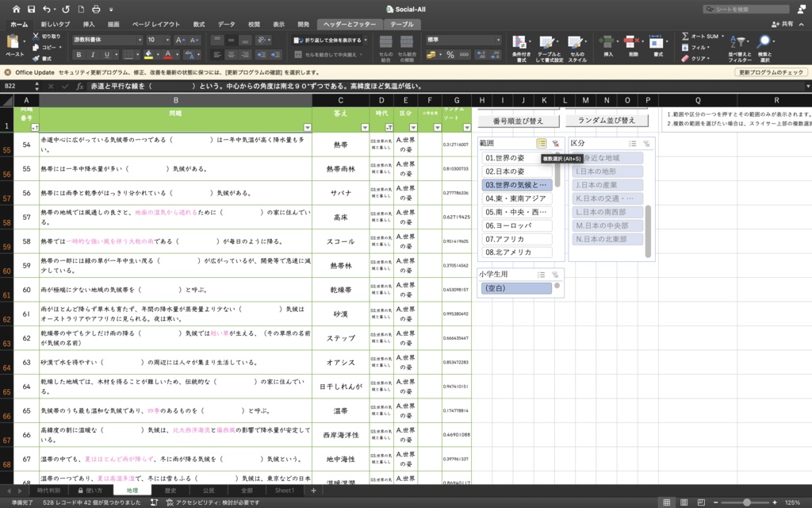Screen dimensions: 812x508
Task: Open the font size dropdown
Action: 167,40
